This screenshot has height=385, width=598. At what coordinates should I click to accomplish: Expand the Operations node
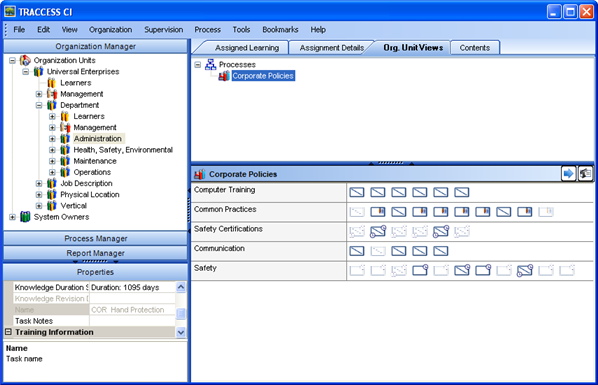pyautogui.click(x=52, y=172)
